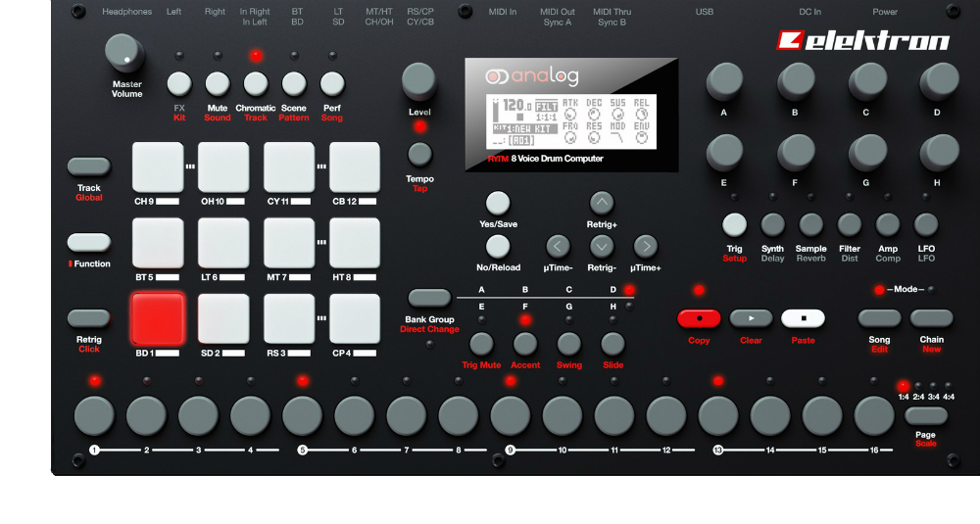Click the µTime+ right arrow key
The width and height of the screenshot is (980, 524).
point(646,246)
